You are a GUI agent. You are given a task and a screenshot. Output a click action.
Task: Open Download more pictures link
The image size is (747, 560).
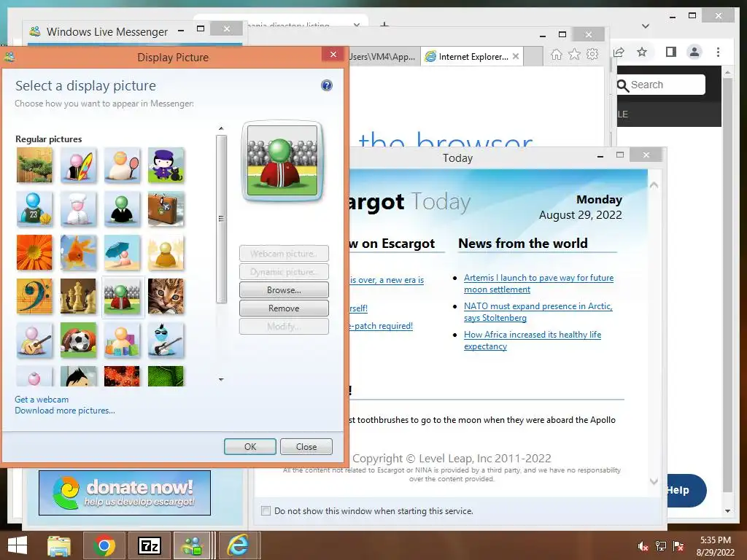click(65, 411)
